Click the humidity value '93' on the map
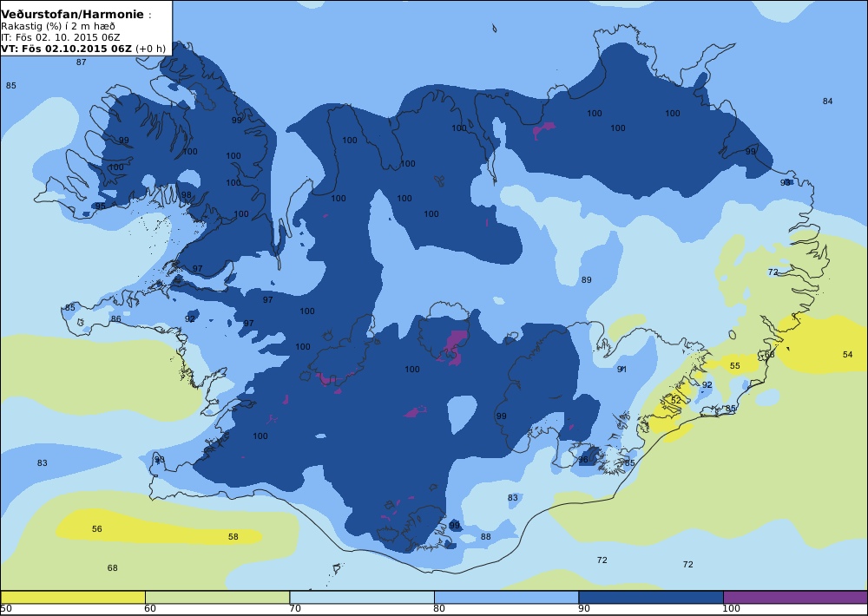This screenshot has height=616, width=868. tap(785, 183)
